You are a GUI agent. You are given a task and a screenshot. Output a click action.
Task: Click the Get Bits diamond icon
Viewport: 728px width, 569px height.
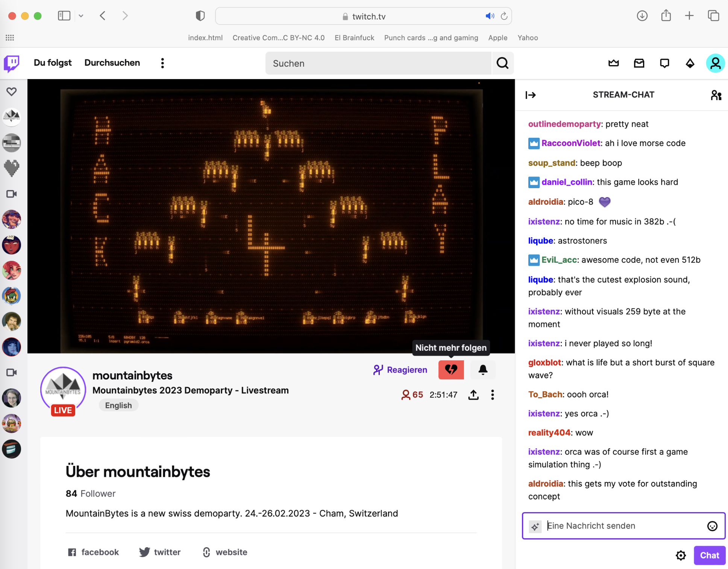click(x=690, y=63)
